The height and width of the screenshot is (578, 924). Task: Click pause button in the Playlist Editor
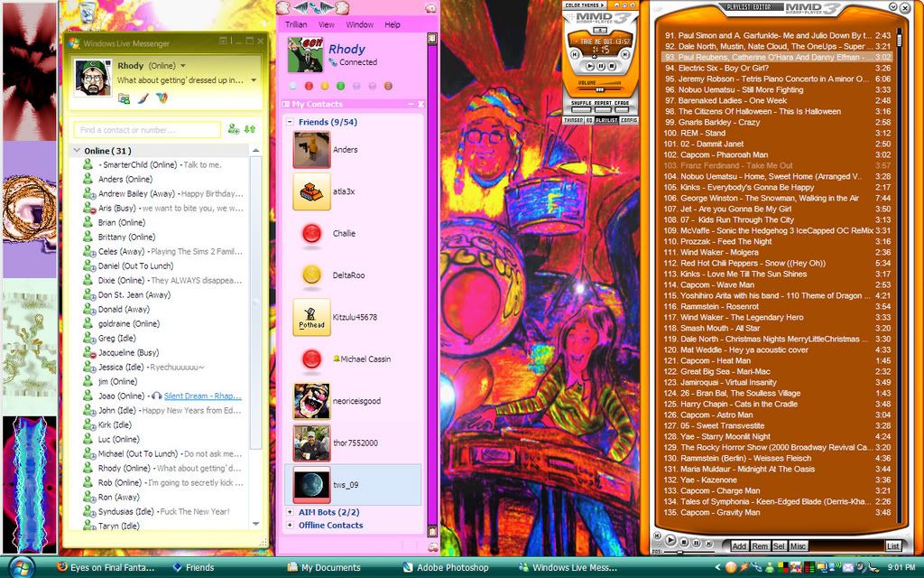click(x=696, y=543)
